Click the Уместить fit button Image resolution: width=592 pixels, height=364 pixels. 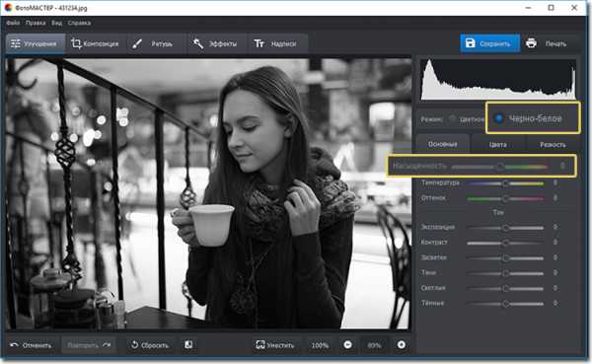275,345
